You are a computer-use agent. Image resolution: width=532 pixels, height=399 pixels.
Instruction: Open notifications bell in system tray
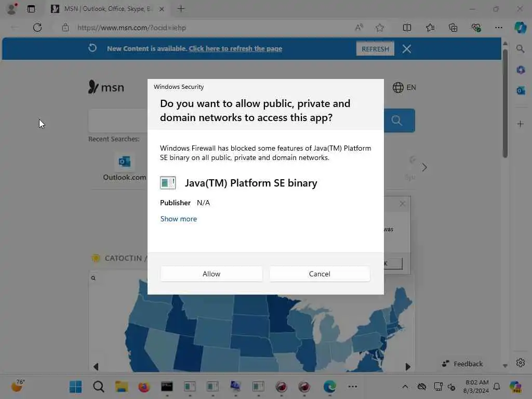497,387
